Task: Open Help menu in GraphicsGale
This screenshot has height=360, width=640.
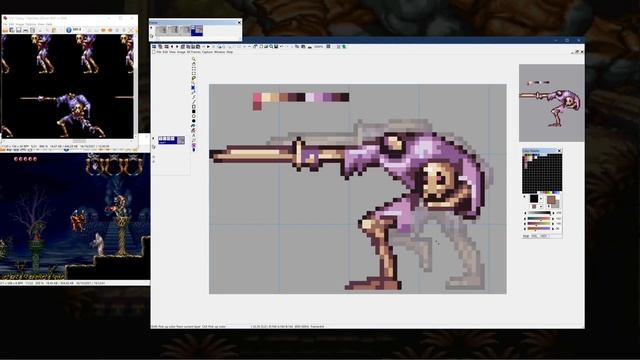Action: click(x=229, y=52)
